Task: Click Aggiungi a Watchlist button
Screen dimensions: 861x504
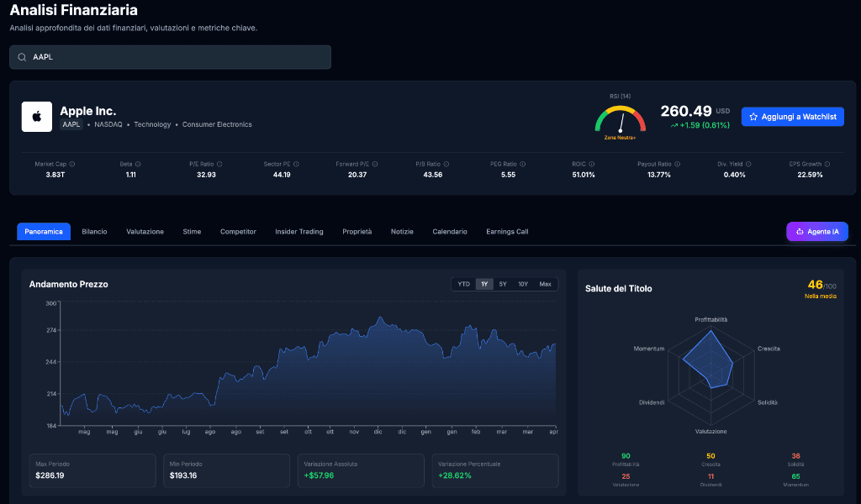Action: (792, 117)
